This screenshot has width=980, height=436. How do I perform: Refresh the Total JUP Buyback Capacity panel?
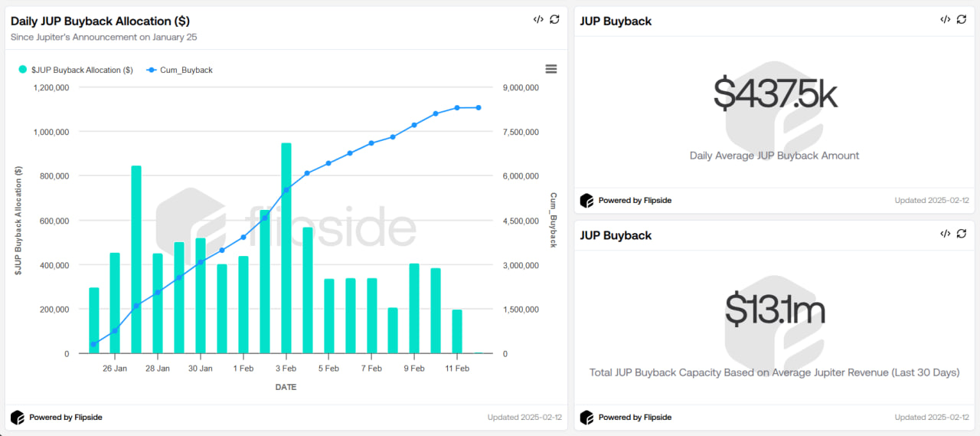coord(962,234)
